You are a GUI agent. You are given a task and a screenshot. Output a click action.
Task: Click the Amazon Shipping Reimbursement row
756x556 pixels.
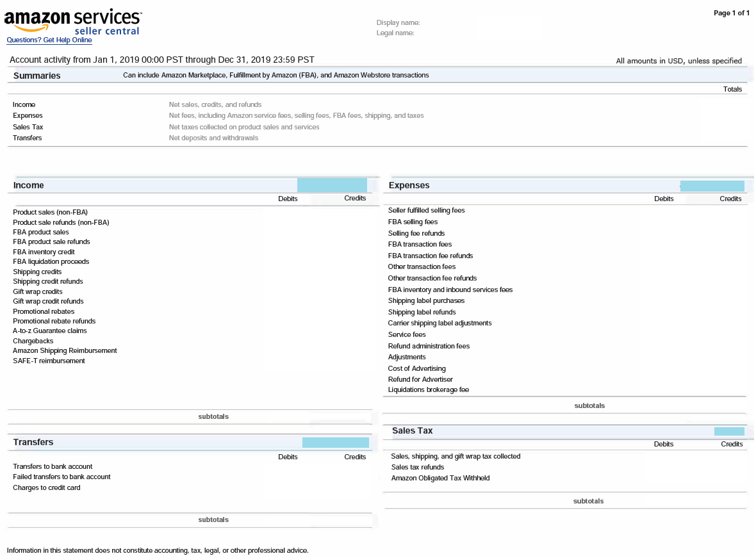[65, 350]
